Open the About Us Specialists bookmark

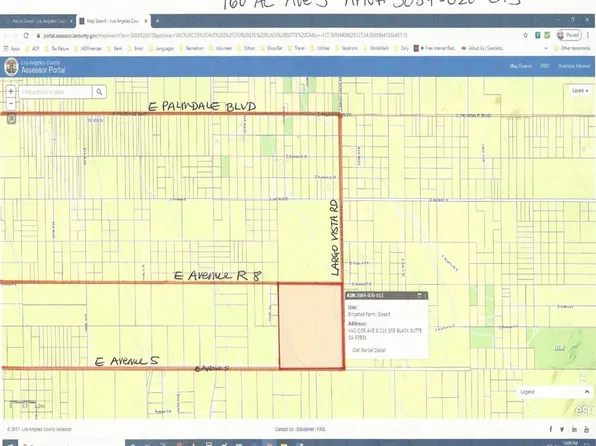coord(482,48)
